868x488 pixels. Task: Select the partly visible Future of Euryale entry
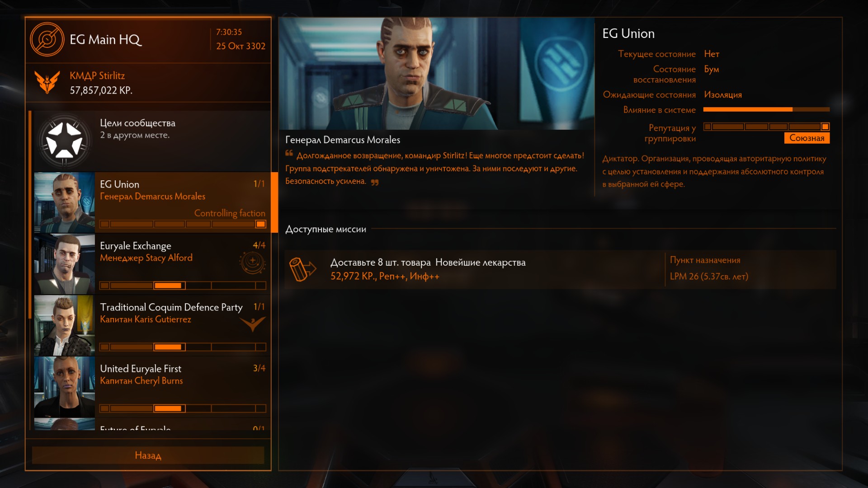click(152, 424)
